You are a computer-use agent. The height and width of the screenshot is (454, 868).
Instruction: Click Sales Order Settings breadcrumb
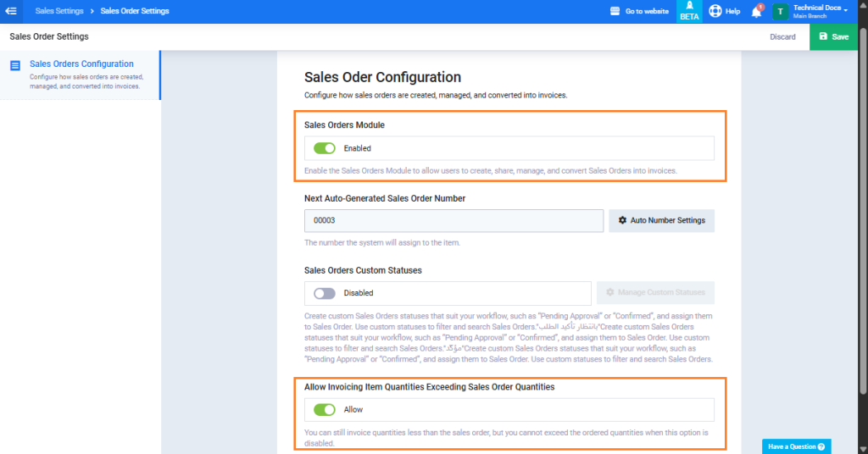[135, 11]
